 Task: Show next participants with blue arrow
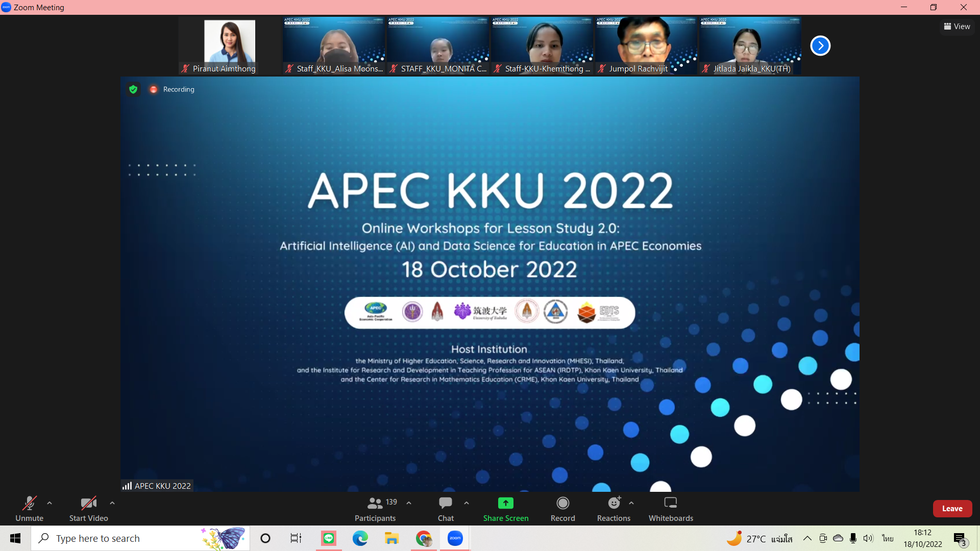tap(820, 46)
